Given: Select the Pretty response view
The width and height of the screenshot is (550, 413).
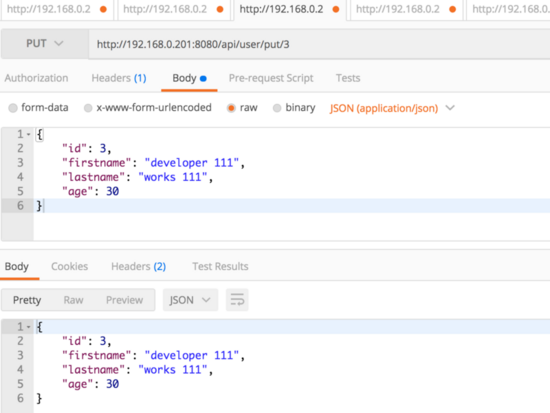Looking at the screenshot, I should tap(27, 300).
